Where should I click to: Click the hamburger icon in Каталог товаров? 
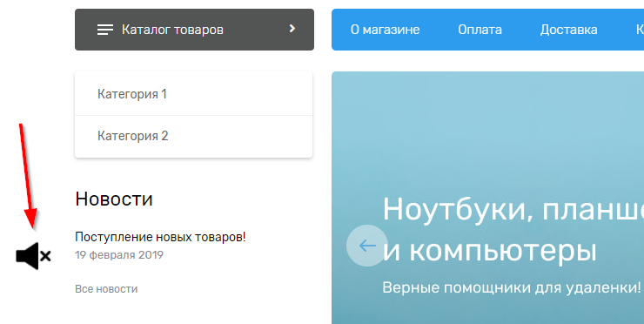click(x=105, y=30)
